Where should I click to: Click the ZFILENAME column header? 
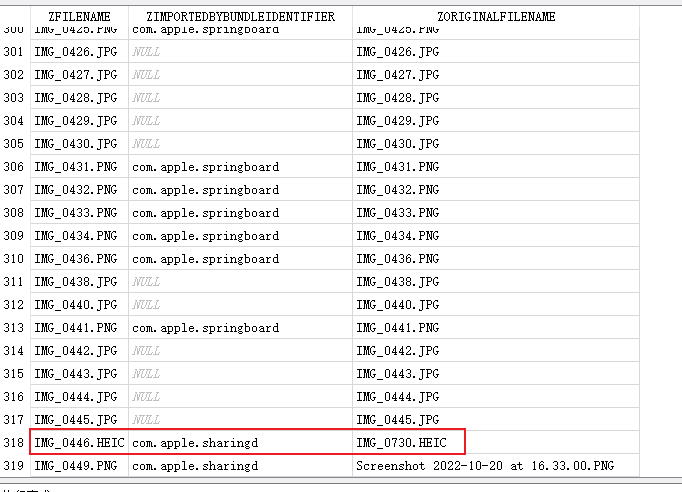point(79,17)
